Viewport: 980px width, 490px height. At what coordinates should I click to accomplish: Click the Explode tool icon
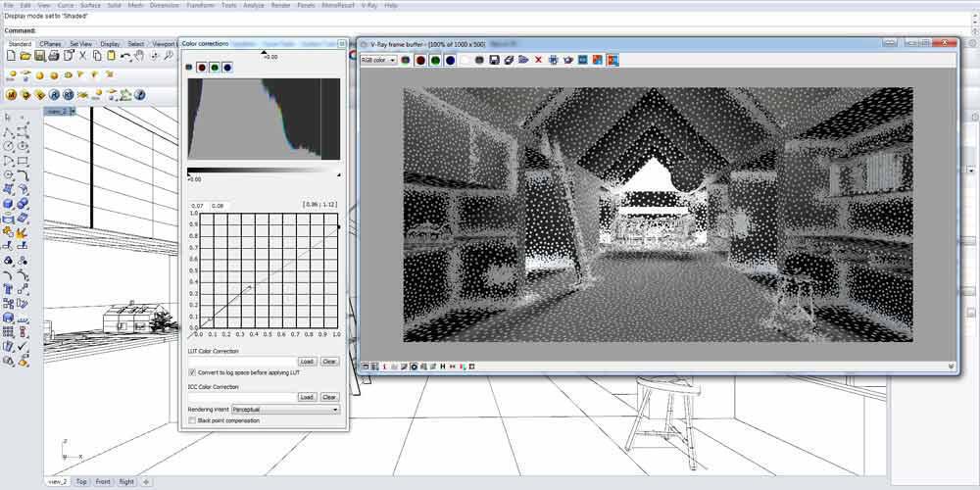tap(24, 233)
